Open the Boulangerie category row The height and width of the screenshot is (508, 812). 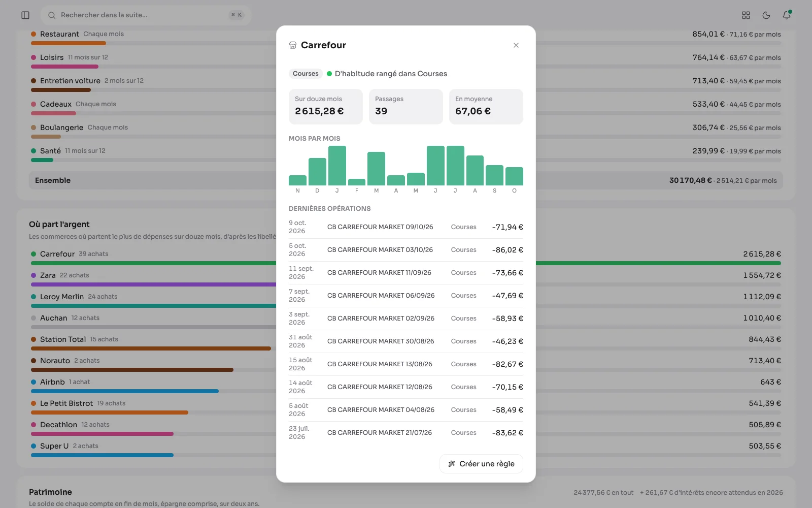(x=406, y=131)
